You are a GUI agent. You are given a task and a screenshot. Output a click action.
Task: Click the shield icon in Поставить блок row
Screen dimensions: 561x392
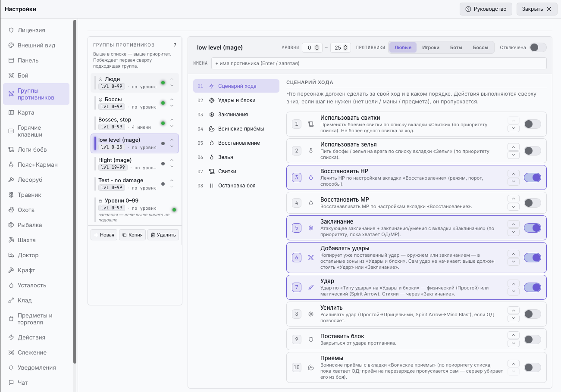click(311, 339)
